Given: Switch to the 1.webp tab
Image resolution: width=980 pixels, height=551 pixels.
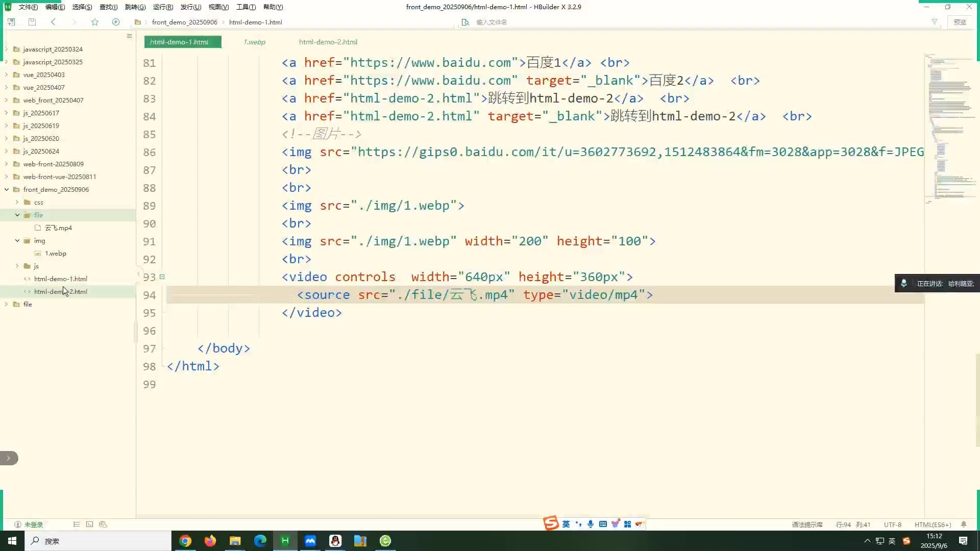Looking at the screenshot, I should click(x=254, y=42).
